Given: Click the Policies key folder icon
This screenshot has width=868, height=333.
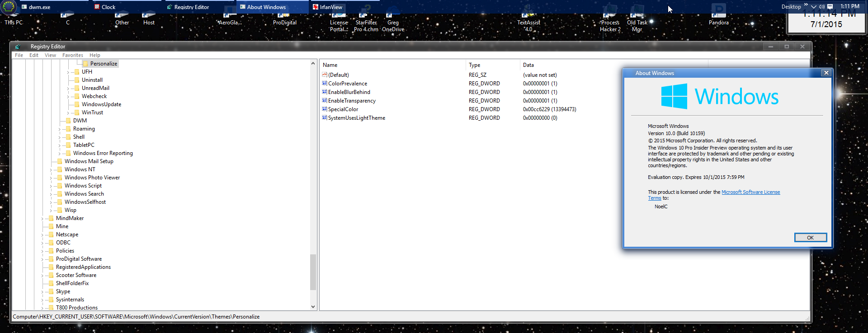Looking at the screenshot, I should pos(51,251).
